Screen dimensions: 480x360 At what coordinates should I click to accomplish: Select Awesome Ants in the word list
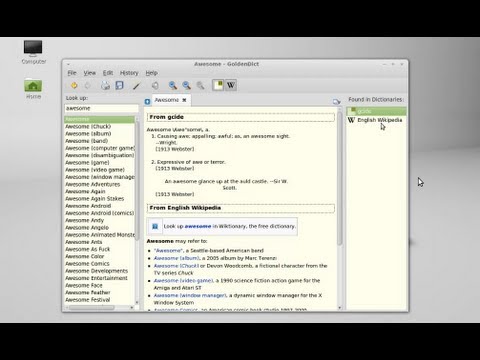coord(99,242)
